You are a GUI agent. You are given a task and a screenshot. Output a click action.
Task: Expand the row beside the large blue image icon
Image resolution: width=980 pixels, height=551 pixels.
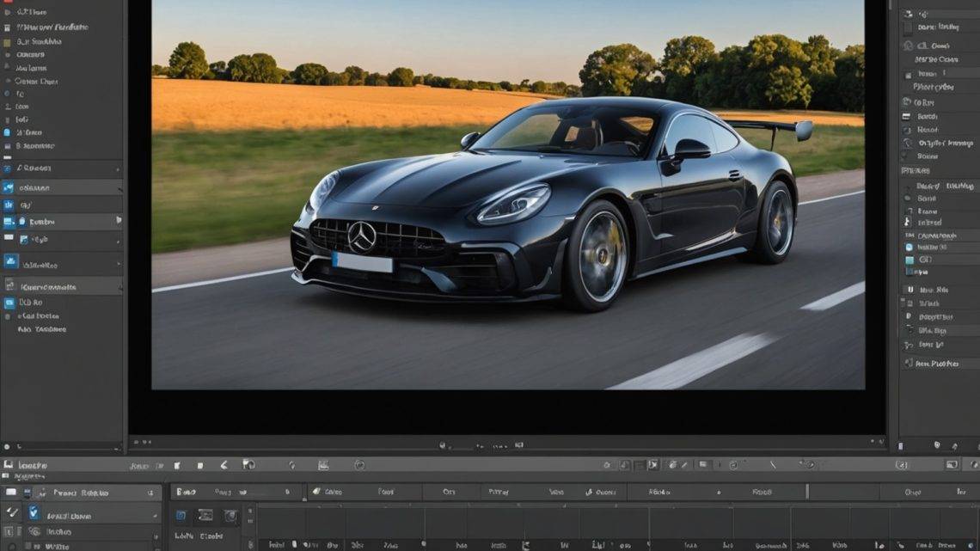119,264
